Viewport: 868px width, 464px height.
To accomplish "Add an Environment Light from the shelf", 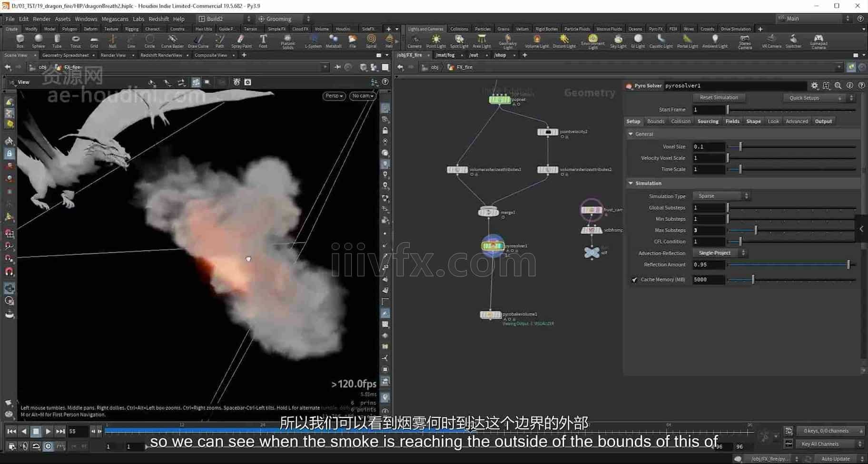I will (x=593, y=42).
